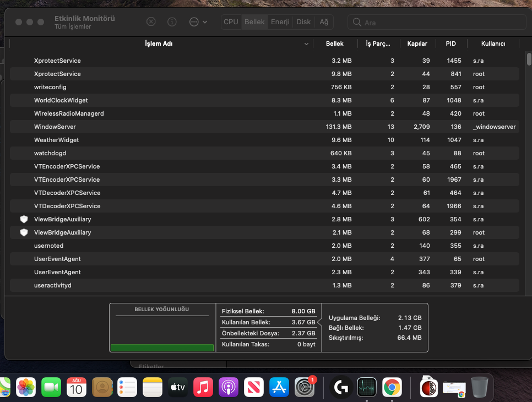
Task: Switch to the Enerji tab
Action: coord(280,22)
